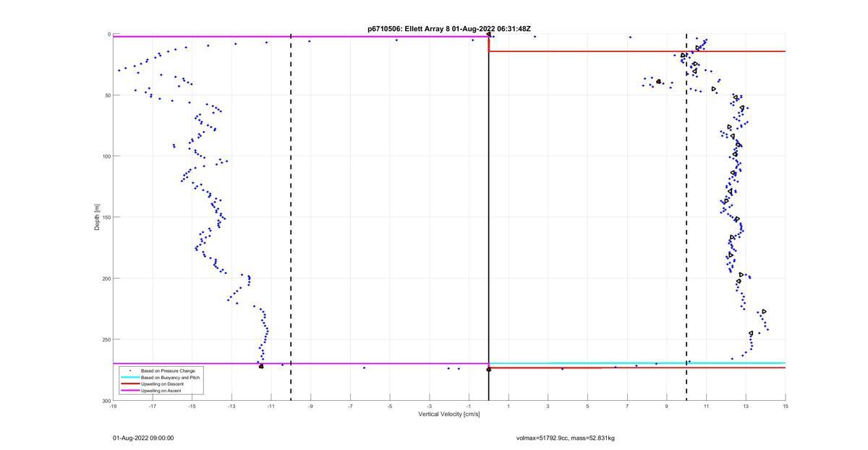Screen dimensions: 868x450
Task: Select the 'Vertical Velocity [cm/s]' x-axis label
Action: click(449, 415)
